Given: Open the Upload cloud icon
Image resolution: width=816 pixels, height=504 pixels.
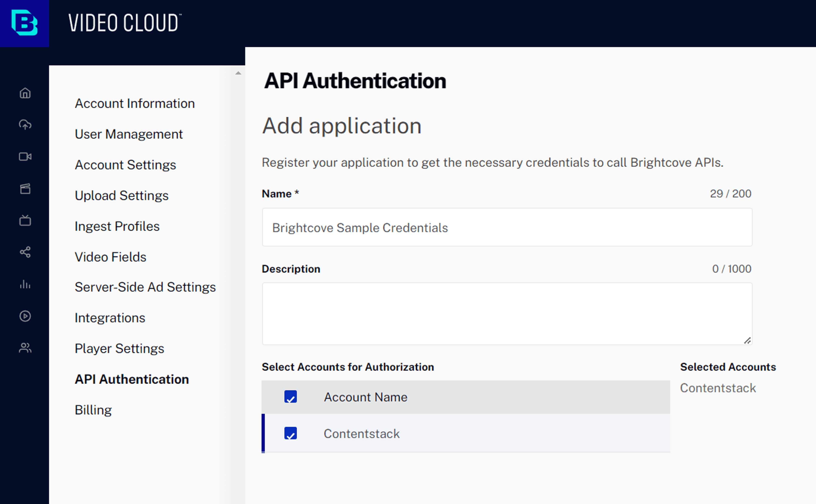Looking at the screenshot, I should 25,125.
